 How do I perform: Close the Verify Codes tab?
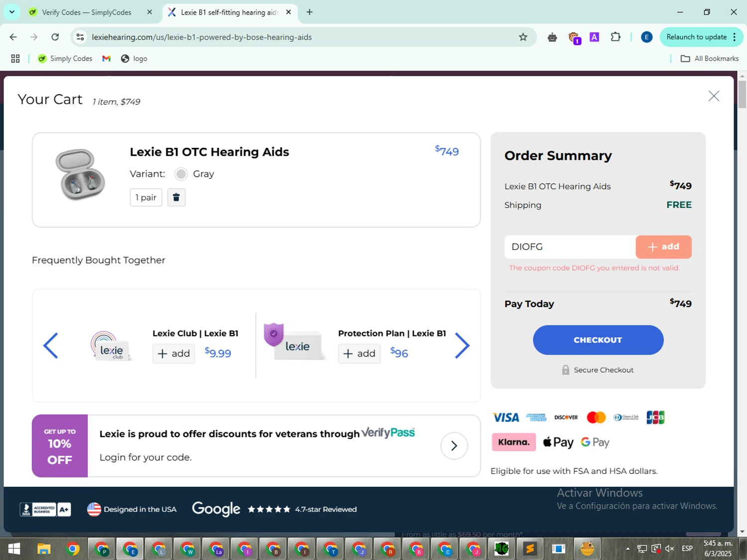tap(149, 12)
